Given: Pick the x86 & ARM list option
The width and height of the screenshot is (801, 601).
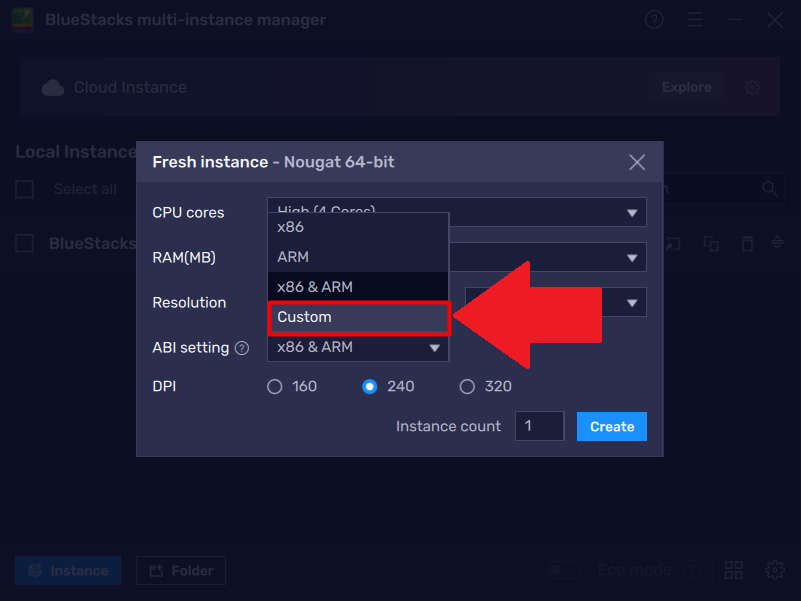Looking at the screenshot, I should pyautogui.click(x=358, y=287).
